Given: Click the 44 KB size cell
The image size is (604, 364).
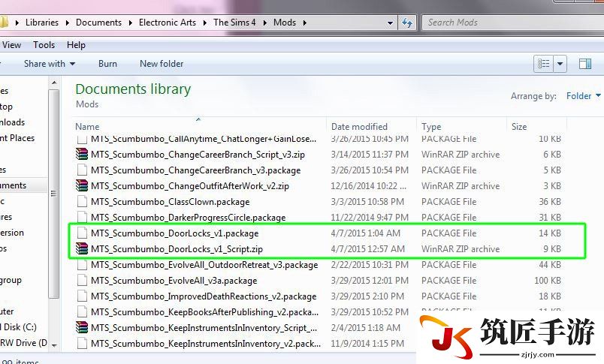Looking at the screenshot, I should pos(550,265).
